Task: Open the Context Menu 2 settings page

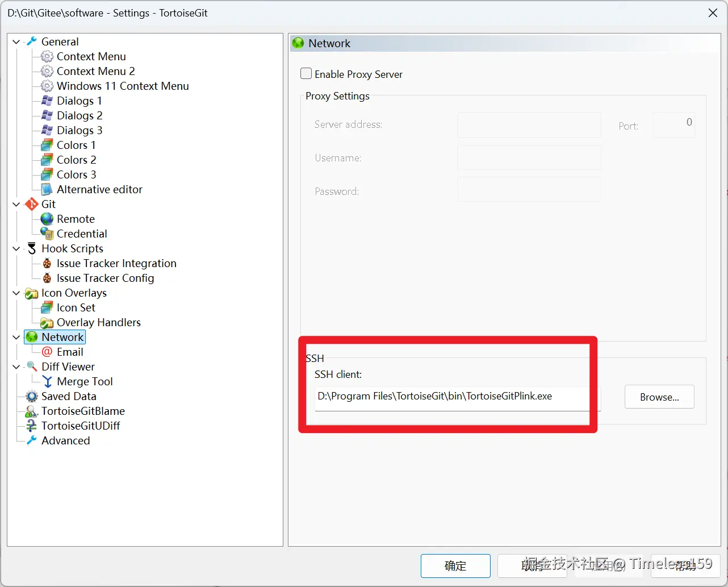Action: 96,71
